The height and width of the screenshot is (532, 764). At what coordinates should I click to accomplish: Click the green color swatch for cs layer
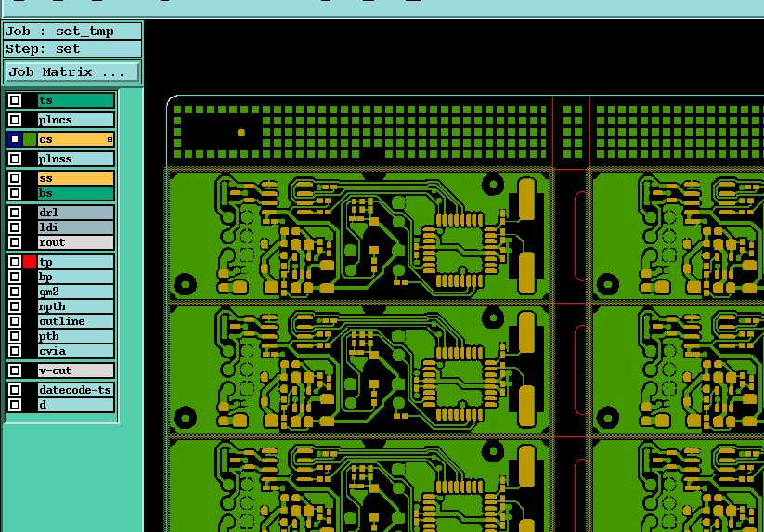[x=30, y=139]
